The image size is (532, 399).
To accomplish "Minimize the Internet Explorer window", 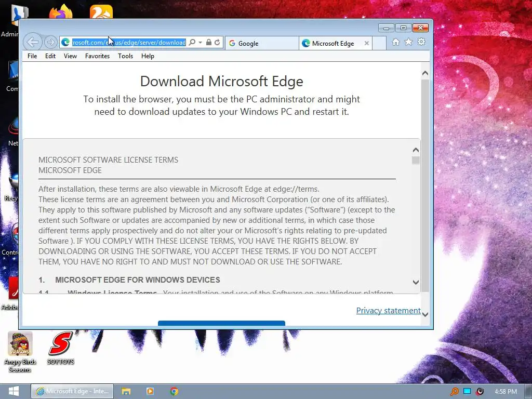I will (386, 28).
